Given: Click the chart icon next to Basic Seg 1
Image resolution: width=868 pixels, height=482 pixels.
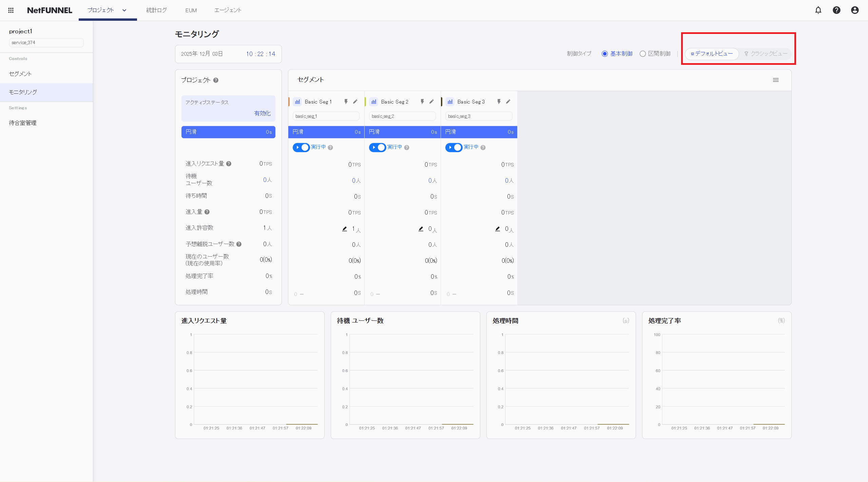Looking at the screenshot, I should (297, 101).
